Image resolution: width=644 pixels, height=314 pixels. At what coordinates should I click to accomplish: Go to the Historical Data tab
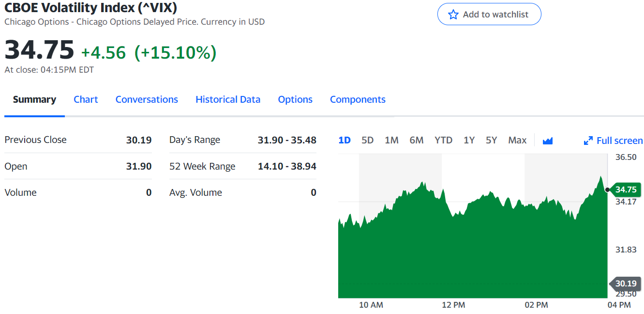228,99
